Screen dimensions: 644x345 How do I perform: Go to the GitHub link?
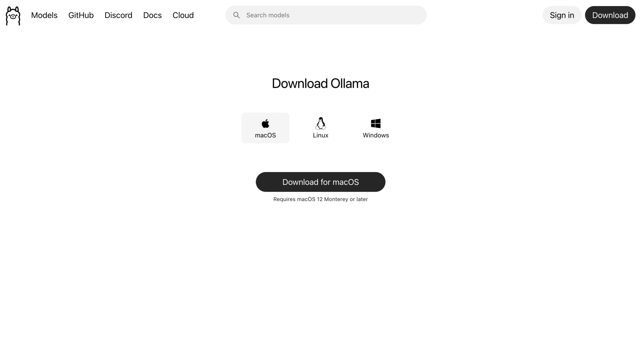81,15
